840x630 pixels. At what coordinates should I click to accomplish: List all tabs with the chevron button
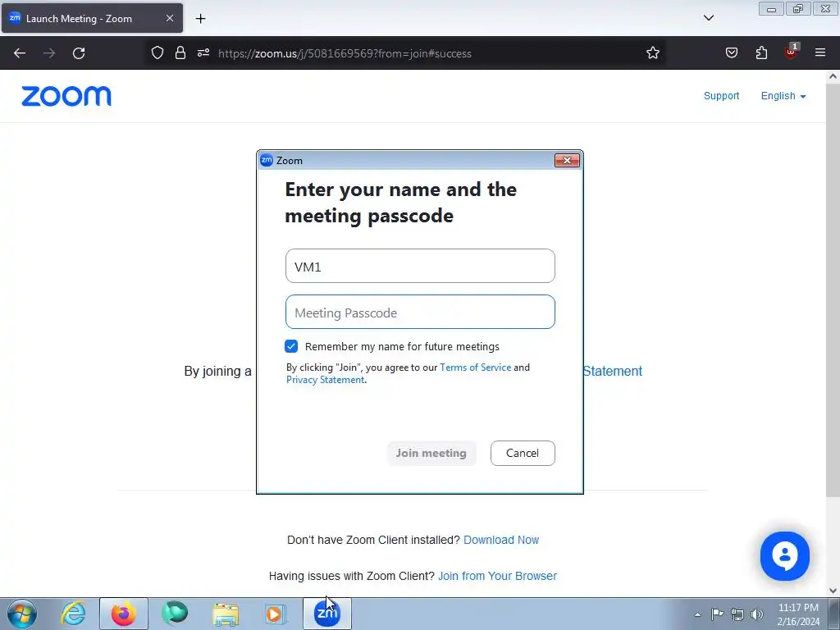pyautogui.click(x=709, y=18)
